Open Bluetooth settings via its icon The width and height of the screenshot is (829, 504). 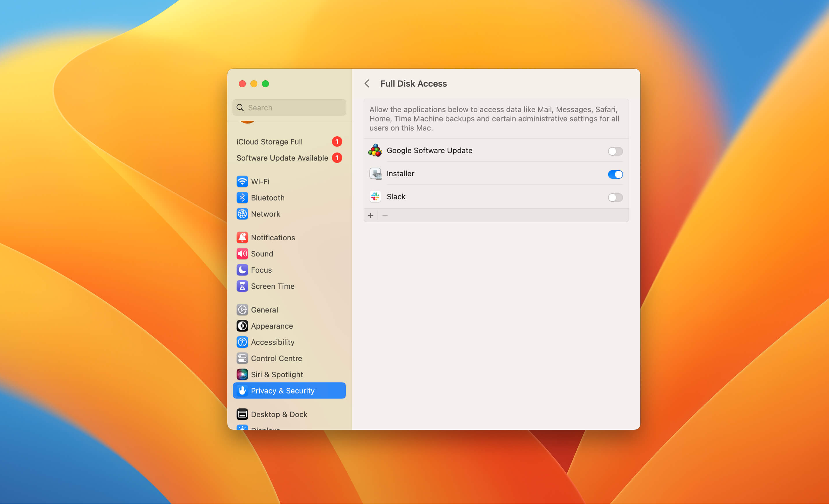click(242, 198)
